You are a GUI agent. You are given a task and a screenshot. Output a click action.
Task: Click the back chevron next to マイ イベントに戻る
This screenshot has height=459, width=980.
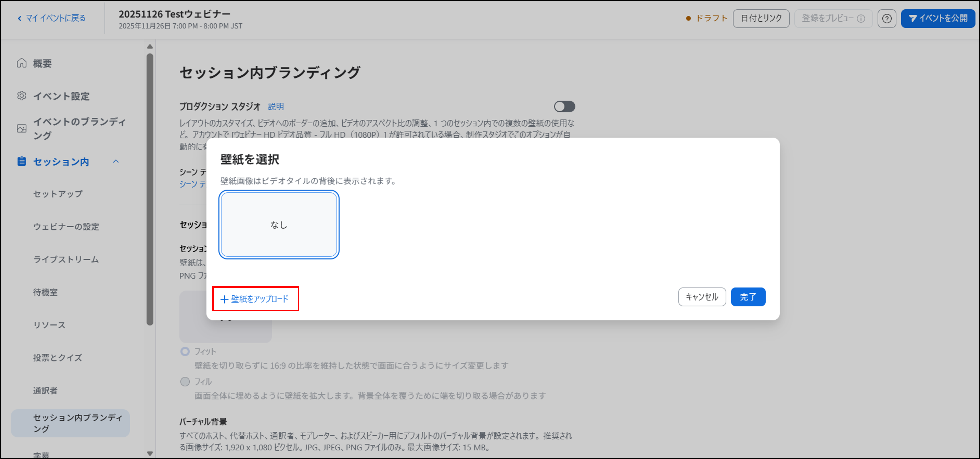[x=19, y=18]
